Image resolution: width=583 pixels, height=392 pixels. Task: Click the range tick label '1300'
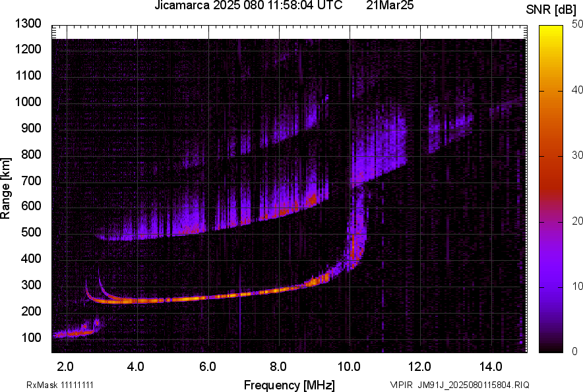28,24
